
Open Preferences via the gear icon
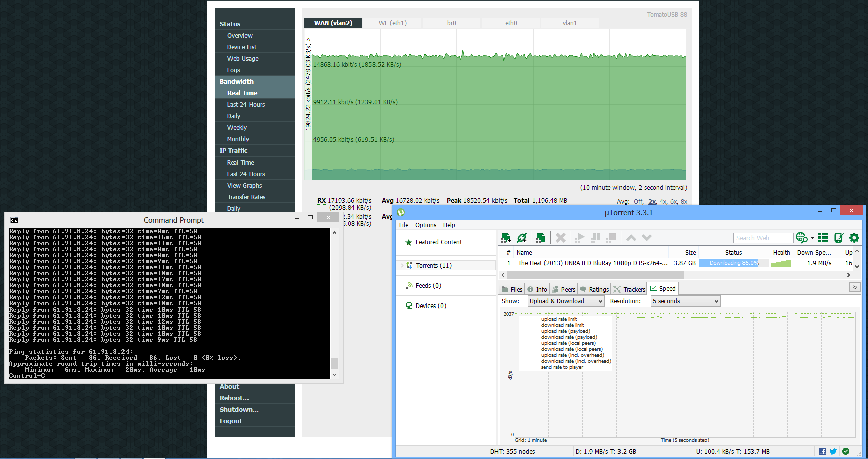click(854, 238)
